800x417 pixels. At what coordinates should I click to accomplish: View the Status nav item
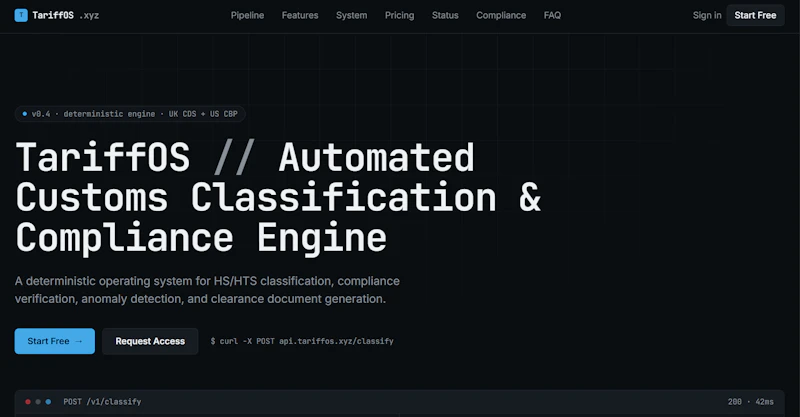445,15
